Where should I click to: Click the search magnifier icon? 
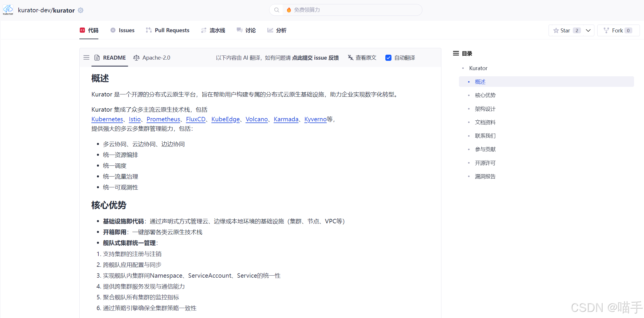pos(277,10)
